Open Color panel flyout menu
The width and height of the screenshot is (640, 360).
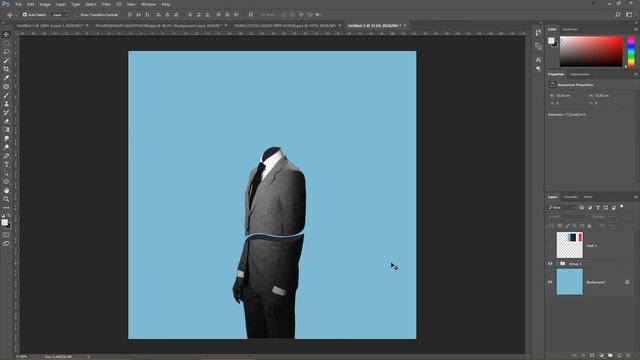pyautogui.click(x=636, y=29)
